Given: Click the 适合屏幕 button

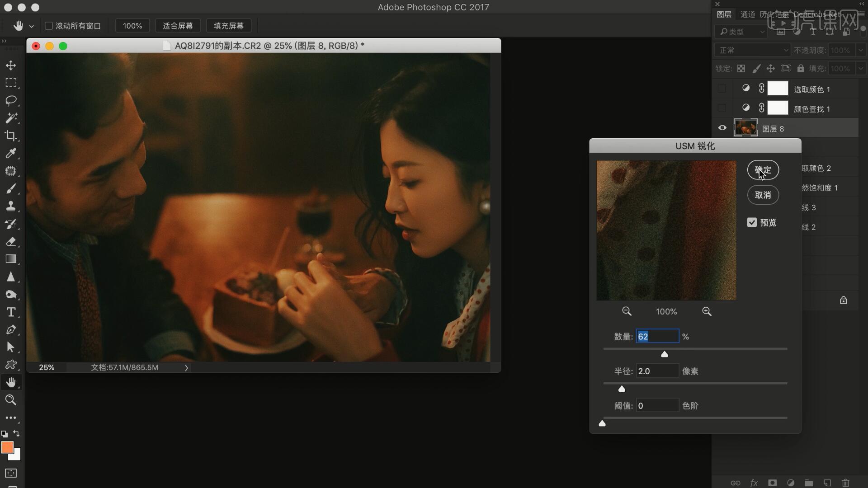Looking at the screenshot, I should click(x=178, y=26).
